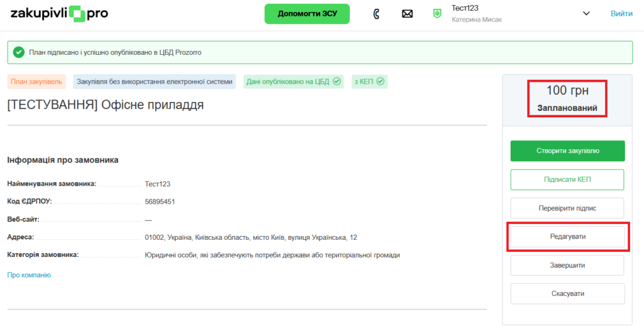Image resolution: width=644 pixels, height=333 pixels.
Task: Click the green shield icon near Тест123
Action: 437,14
